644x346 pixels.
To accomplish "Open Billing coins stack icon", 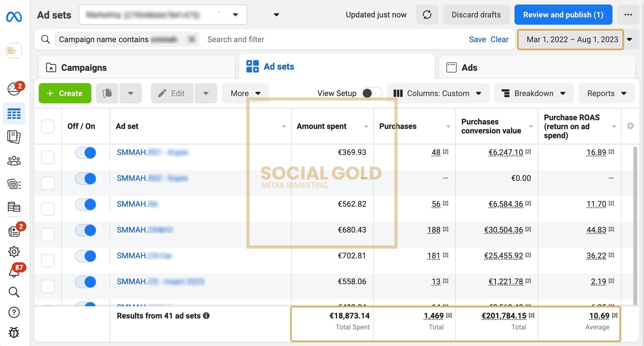I will click(x=14, y=207).
